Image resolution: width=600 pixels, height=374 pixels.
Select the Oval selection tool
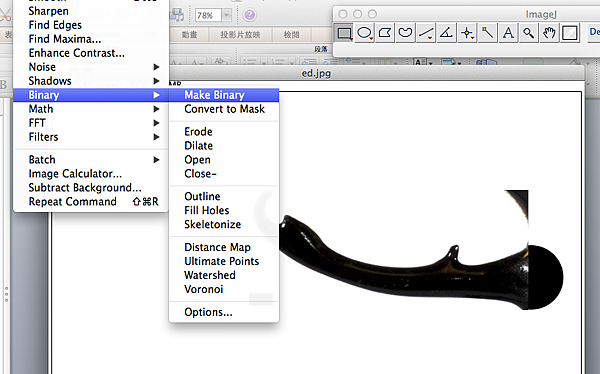(364, 33)
